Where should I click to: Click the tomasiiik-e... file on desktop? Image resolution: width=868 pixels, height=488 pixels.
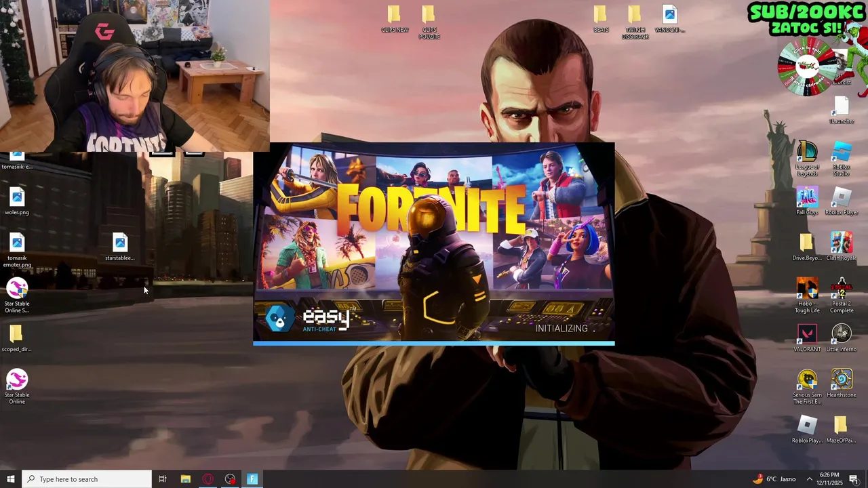17,161
